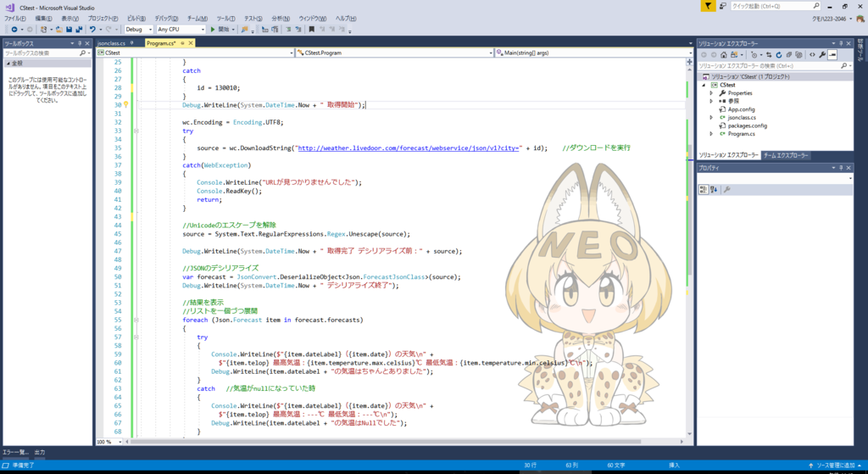Pin the Solution Explorer panel
This screenshot has height=474, width=868.
(841, 43)
